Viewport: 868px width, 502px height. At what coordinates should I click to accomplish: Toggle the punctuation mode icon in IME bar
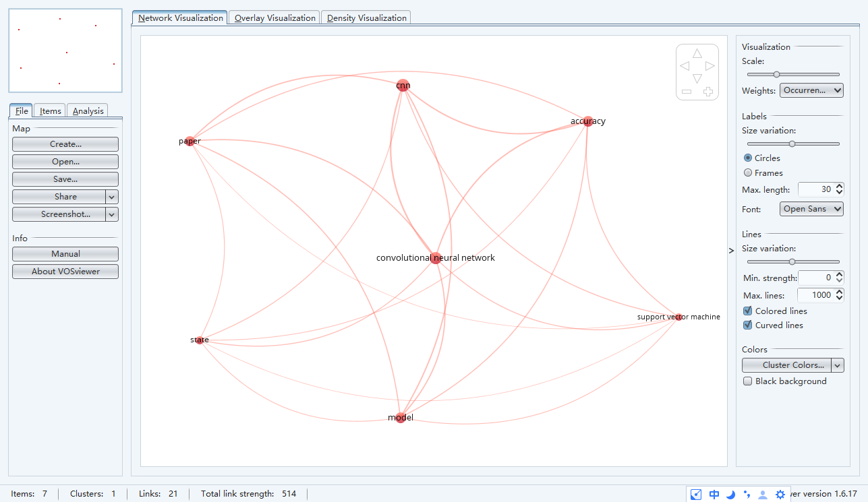(x=747, y=495)
